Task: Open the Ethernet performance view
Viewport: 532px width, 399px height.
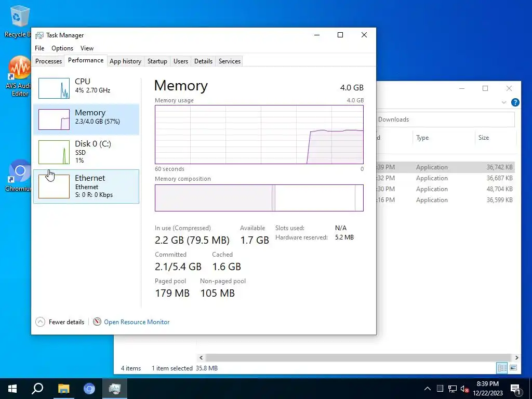Action: pos(86,187)
